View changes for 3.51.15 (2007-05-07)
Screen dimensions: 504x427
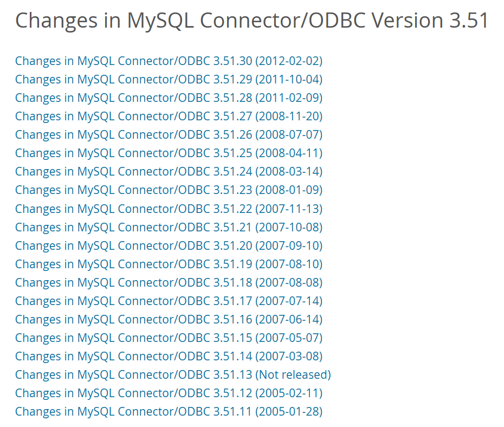click(169, 338)
